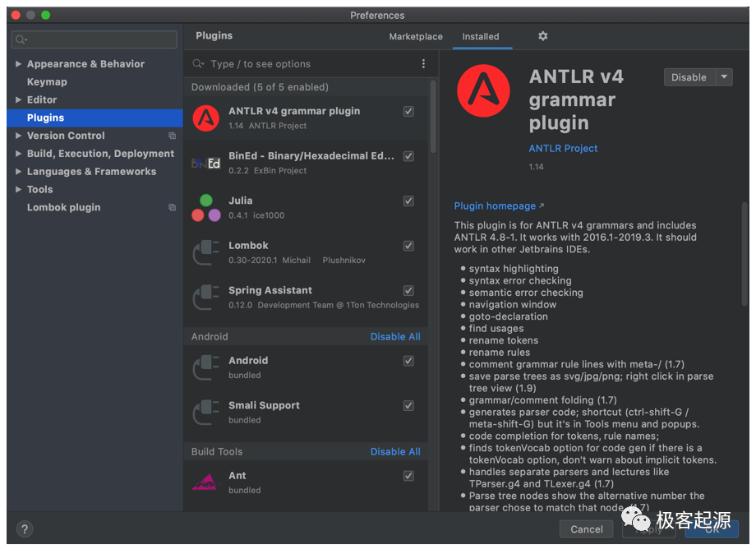Screen dimensions: 756x554
Task: Expand Appearance & Behavior section
Action: pos(18,63)
